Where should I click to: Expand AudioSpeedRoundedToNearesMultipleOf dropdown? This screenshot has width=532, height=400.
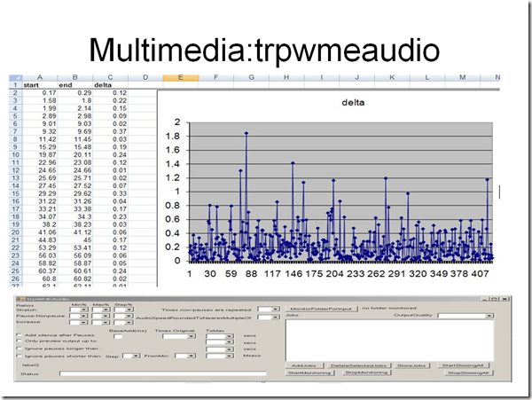coord(275,318)
